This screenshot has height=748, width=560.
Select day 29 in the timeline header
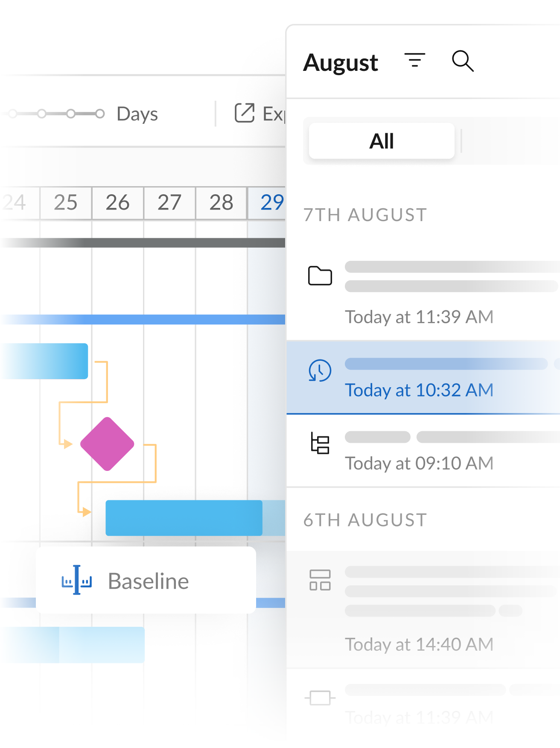271,202
